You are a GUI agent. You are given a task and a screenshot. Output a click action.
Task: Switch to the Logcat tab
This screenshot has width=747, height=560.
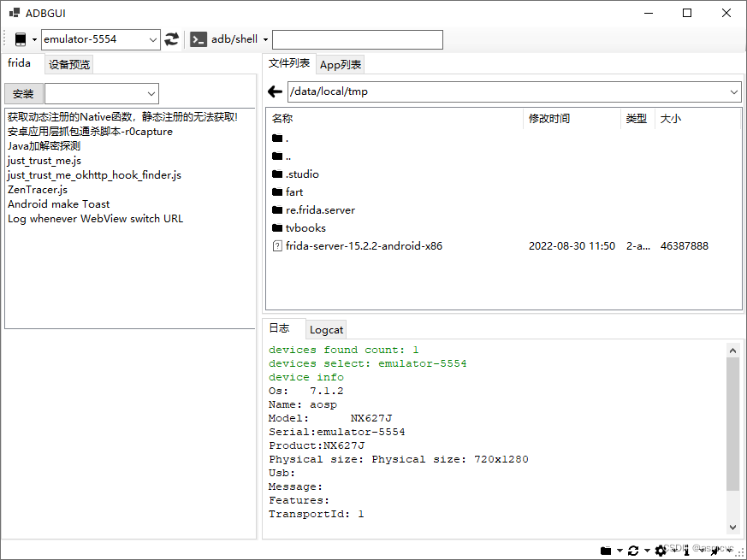(326, 329)
